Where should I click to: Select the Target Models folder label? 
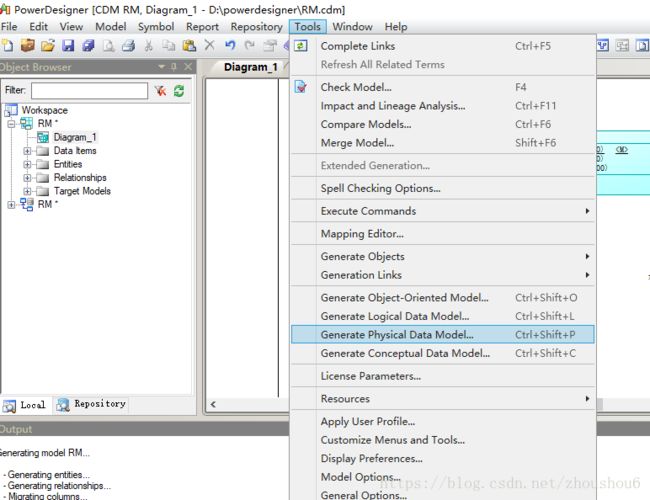coord(82,191)
